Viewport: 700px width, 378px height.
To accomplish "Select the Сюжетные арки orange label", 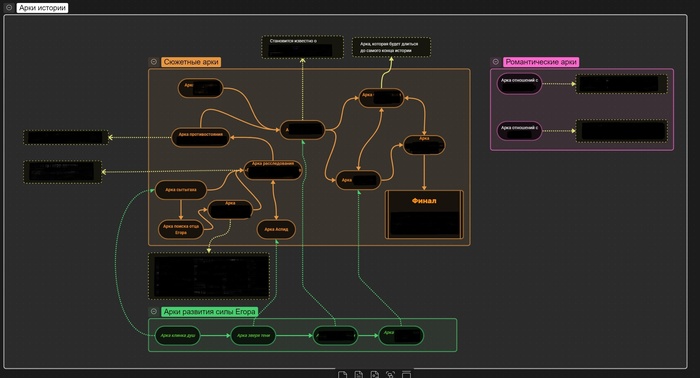I will click(x=191, y=62).
